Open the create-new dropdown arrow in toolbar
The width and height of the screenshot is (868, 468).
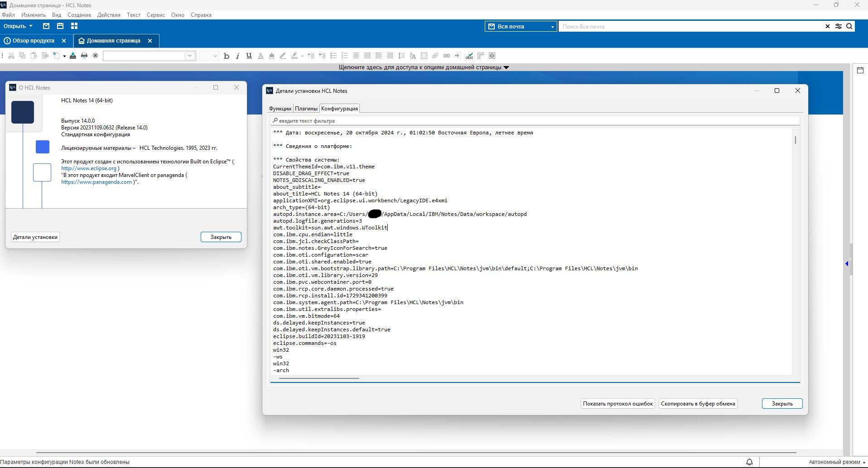point(64,56)
